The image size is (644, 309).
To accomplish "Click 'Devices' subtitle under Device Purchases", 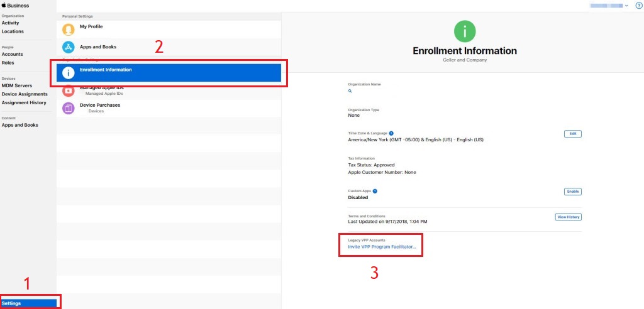I will [96, 111].
